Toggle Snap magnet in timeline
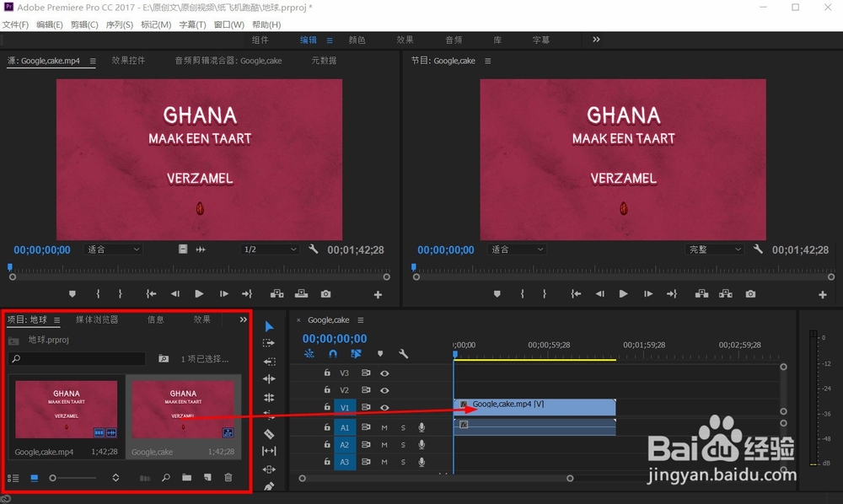The width and height of the screenshot is (843, 504). pos(333,353)
